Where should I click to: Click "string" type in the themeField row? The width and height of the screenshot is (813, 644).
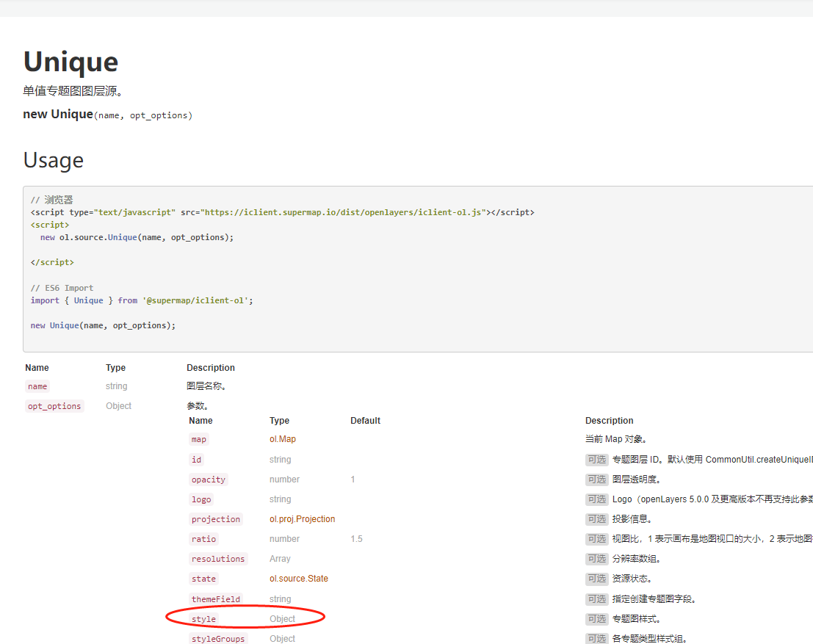[281, 599]
